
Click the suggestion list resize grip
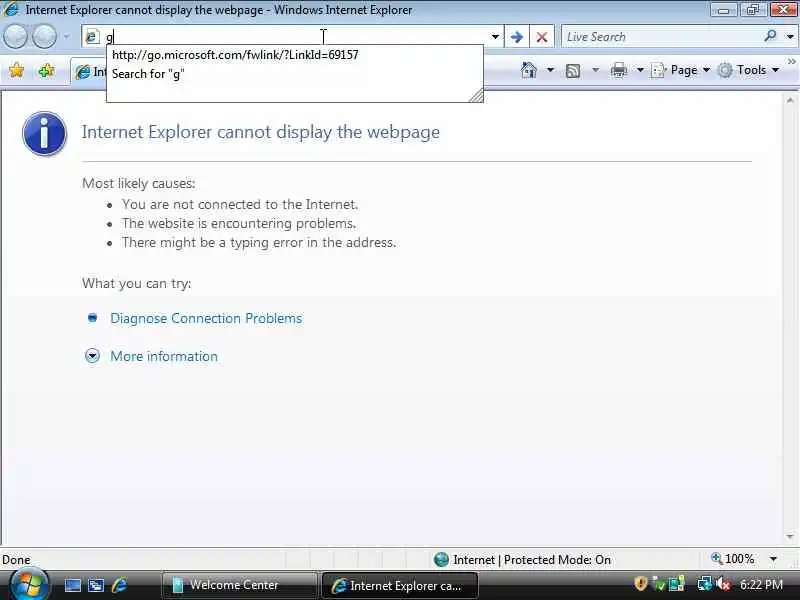[476, 95]
